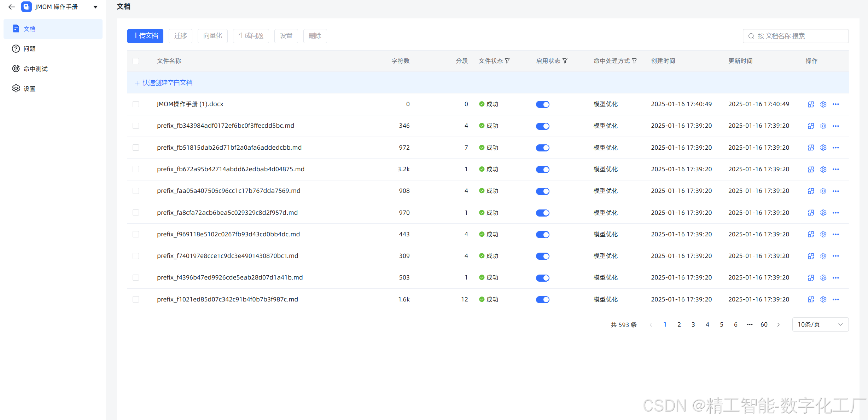Viewport: 868px width, 420px height.
Task: Open 问题 in the sidebar
Action: click(29, 49)
